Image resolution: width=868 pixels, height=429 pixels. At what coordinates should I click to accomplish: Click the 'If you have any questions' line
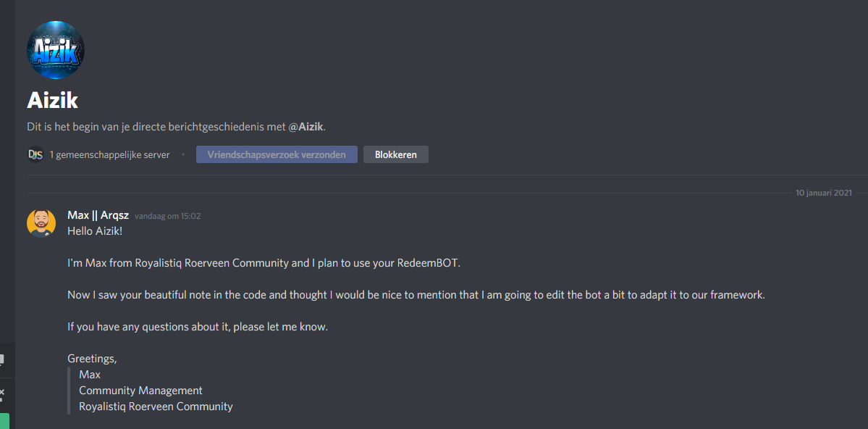[x=197, y=327]
